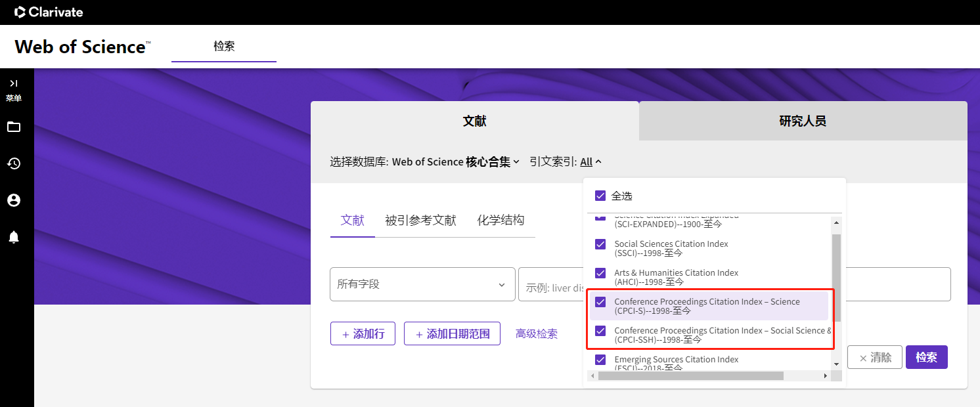Open search history clock icon

[x=13, y=163]
